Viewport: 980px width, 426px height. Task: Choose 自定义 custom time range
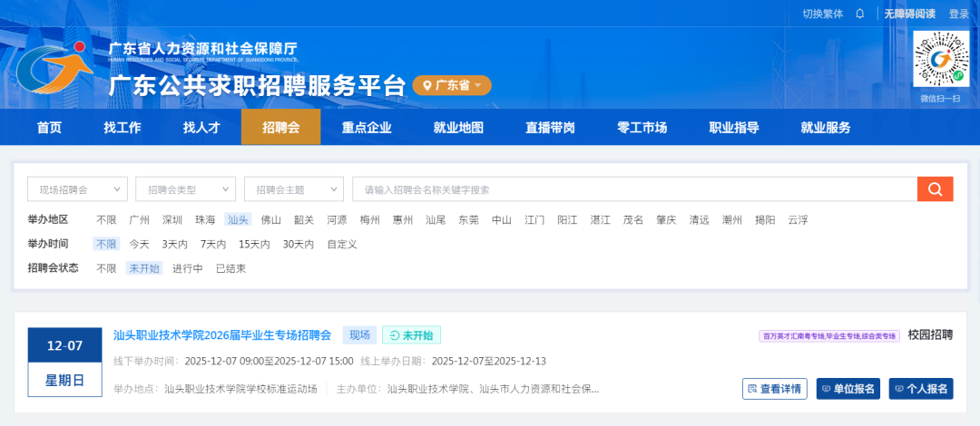342,244
